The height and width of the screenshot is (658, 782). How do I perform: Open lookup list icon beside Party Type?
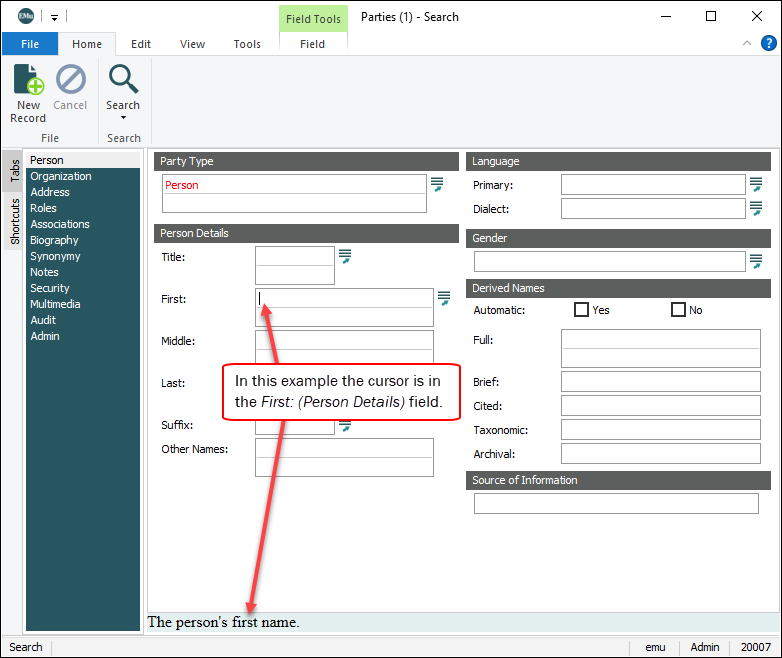pos(437,184)
